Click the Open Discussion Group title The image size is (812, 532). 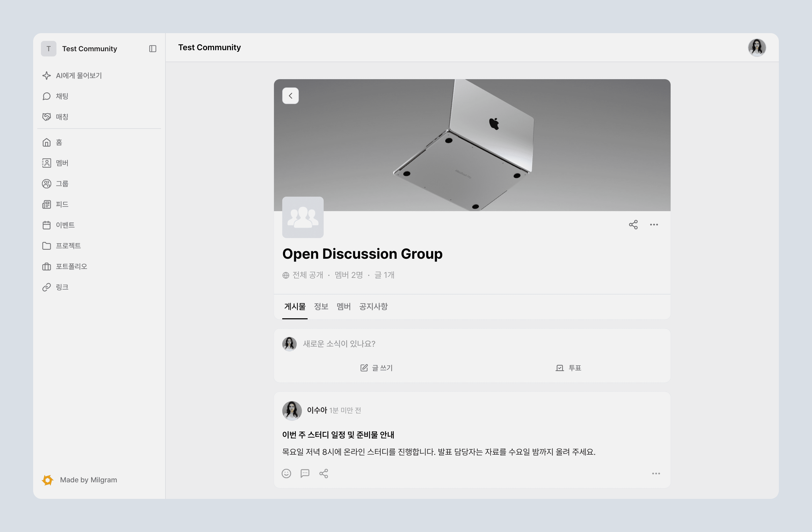tap(362, 254)
